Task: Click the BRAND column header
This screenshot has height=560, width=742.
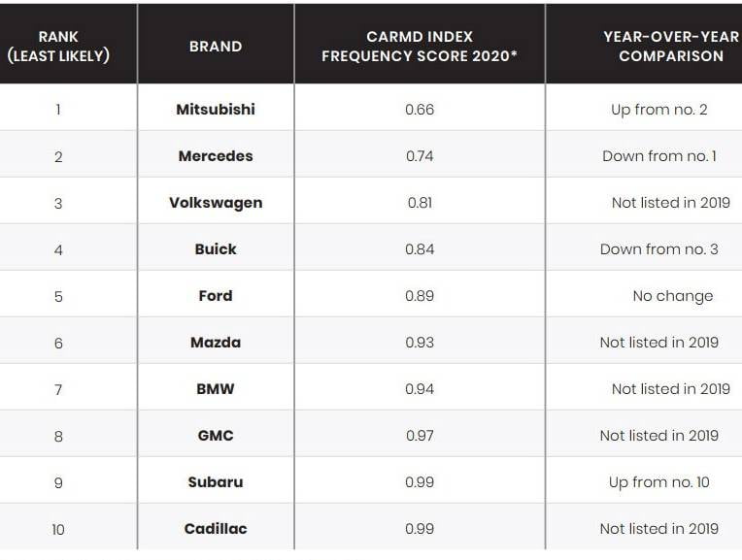Action: point(216,46)
